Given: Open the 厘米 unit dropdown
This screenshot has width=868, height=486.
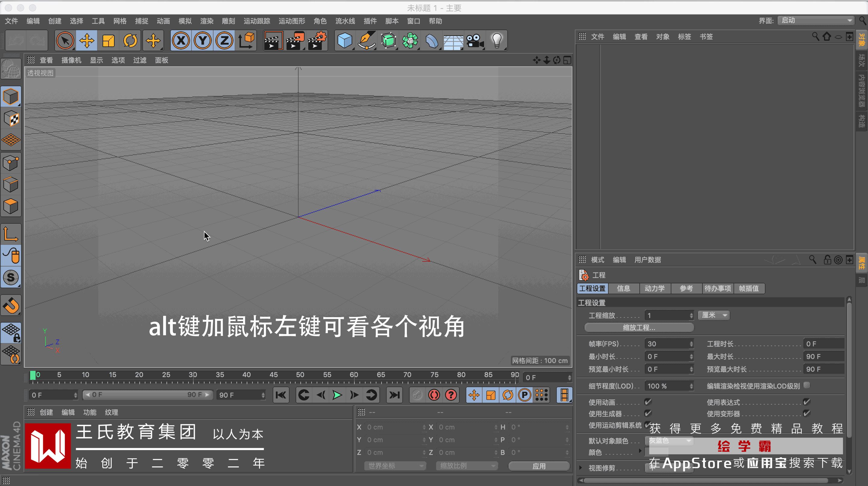Looking at the screenshot, I should (x=713, y=315).
